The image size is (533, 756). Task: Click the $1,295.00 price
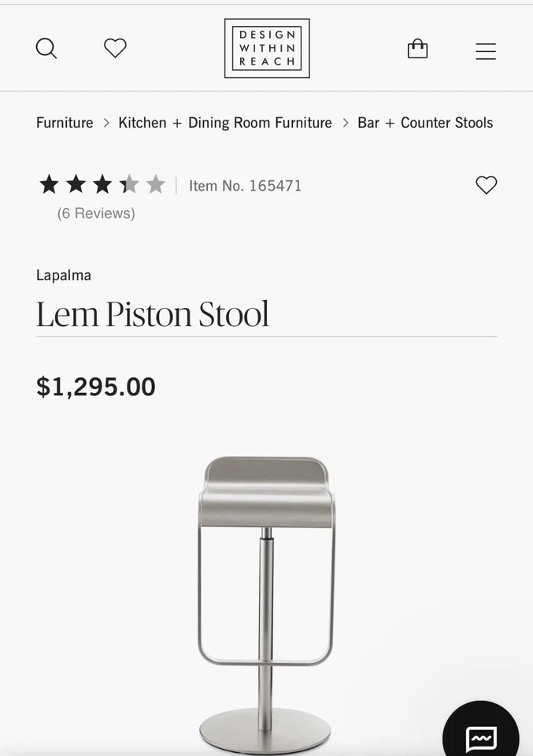96,387
